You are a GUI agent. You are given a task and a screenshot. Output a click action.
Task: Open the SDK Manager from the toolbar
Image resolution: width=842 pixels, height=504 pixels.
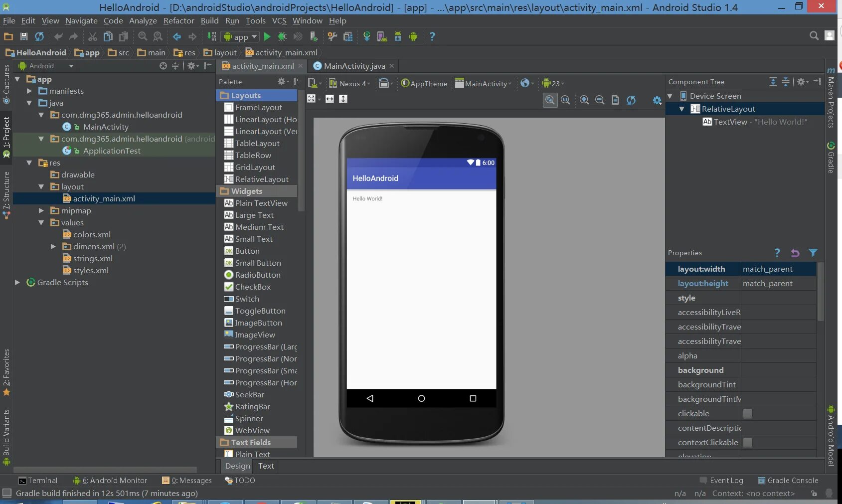(x=398, y=36)
